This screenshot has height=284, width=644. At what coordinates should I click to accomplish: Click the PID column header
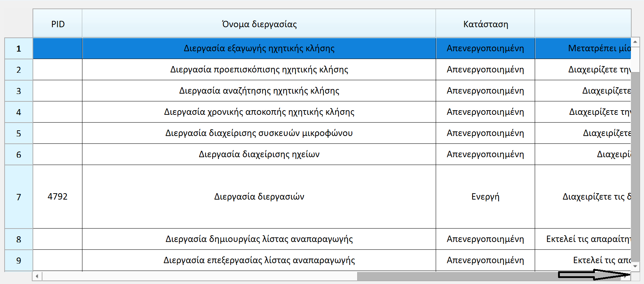(x=58, y=24)
